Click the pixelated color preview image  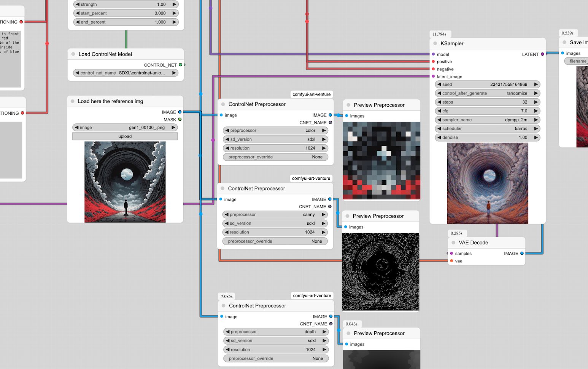click(381, 161)
